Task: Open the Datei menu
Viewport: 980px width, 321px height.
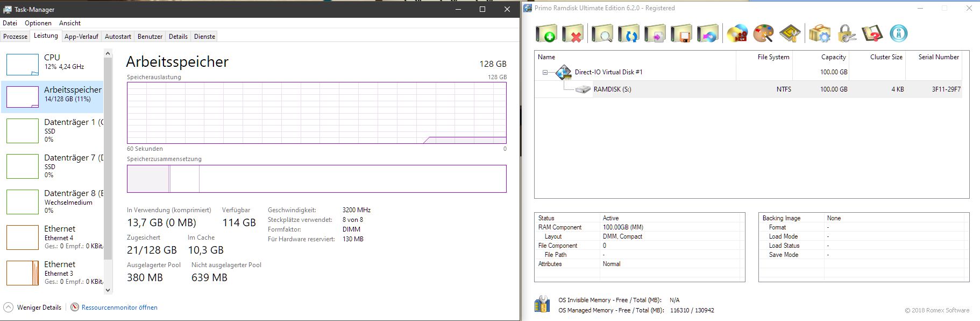Action: click(10, 23)
